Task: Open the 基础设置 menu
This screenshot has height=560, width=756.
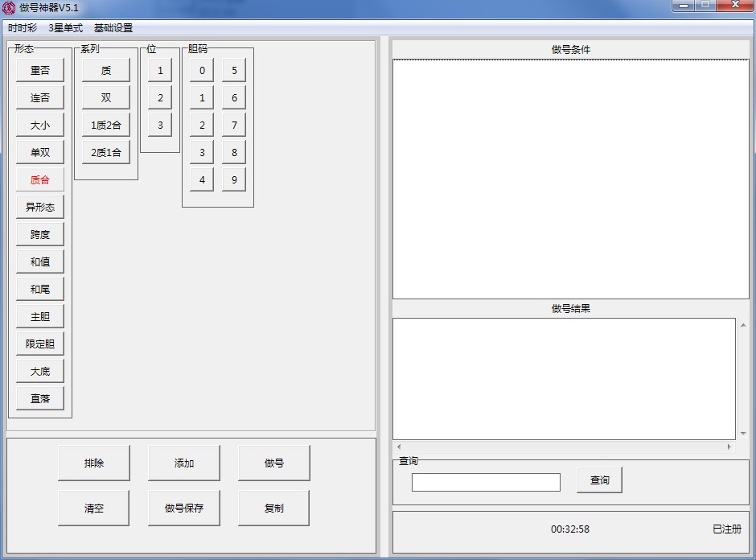Action: (113, 28)
